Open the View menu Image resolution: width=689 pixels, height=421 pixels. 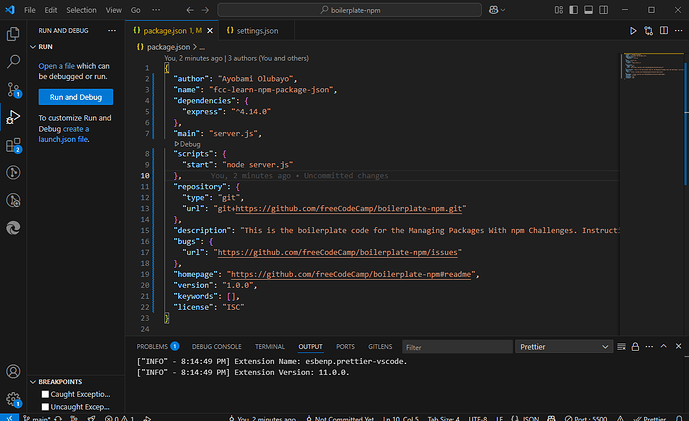[x=114, y=10]
